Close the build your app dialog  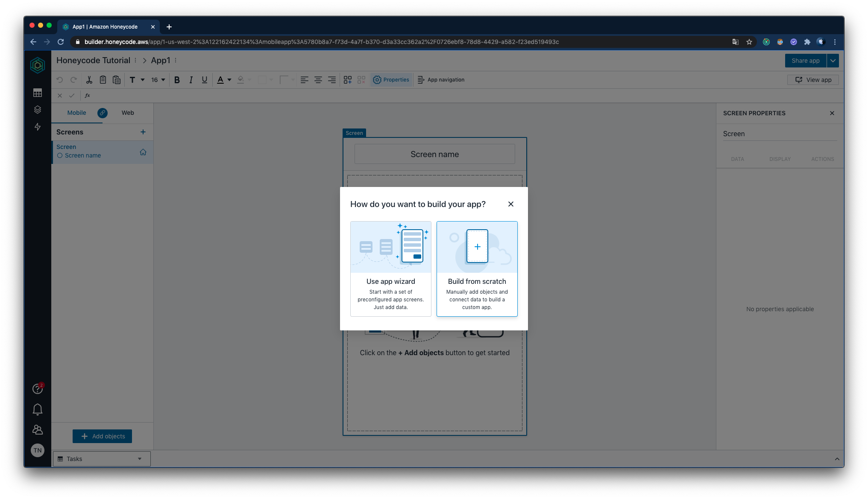pos(511,204)
